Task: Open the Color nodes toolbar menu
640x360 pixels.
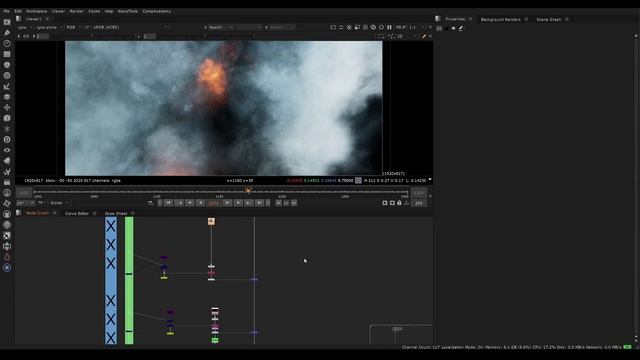Action: tap(7, 65)
